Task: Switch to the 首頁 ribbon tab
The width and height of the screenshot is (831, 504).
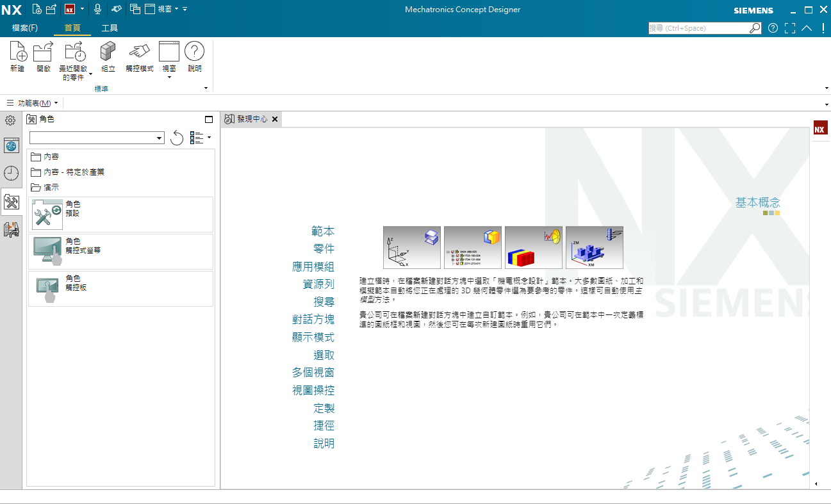Action: pyautogui.click(x=72, y=28)
